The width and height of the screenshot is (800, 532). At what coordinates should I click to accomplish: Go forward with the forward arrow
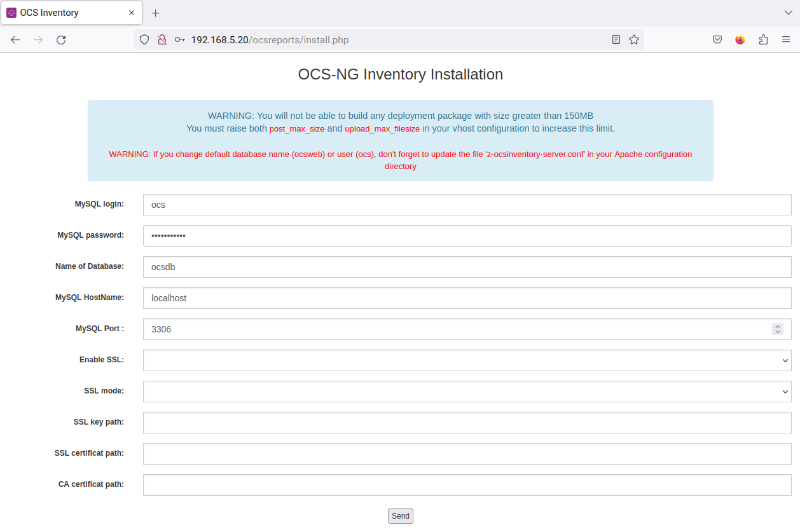pos(38,39)
